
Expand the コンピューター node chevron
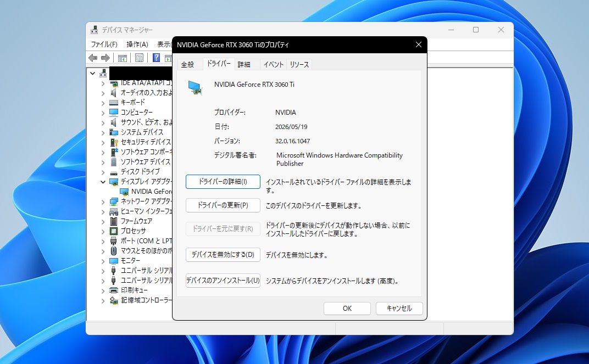click(x=103, y=113)
